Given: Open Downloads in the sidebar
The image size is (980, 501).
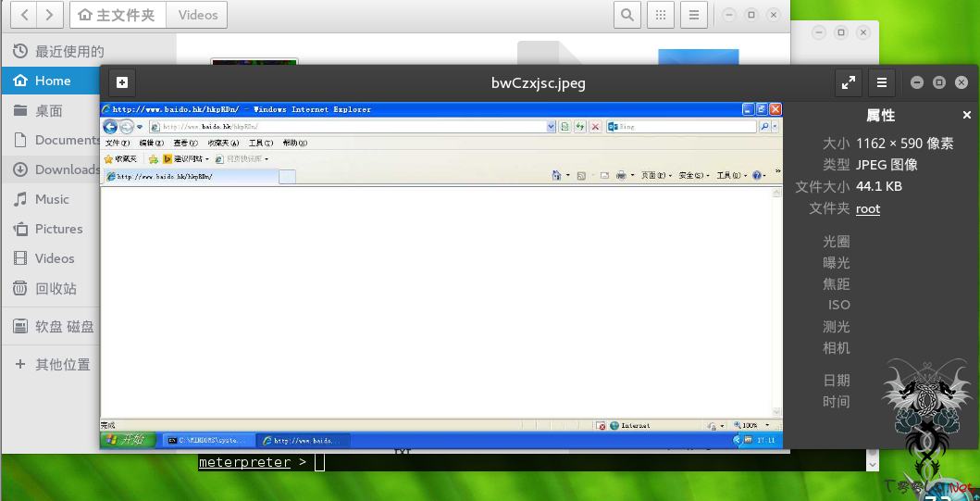Looking at the screenshot, I should tap(51, 169).
